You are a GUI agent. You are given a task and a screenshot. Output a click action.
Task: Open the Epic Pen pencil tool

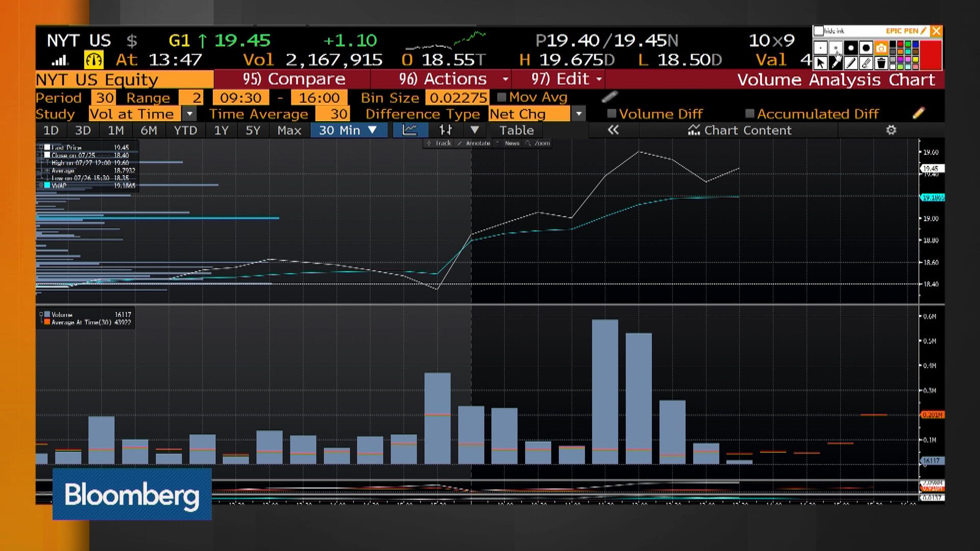coord(851,63)
